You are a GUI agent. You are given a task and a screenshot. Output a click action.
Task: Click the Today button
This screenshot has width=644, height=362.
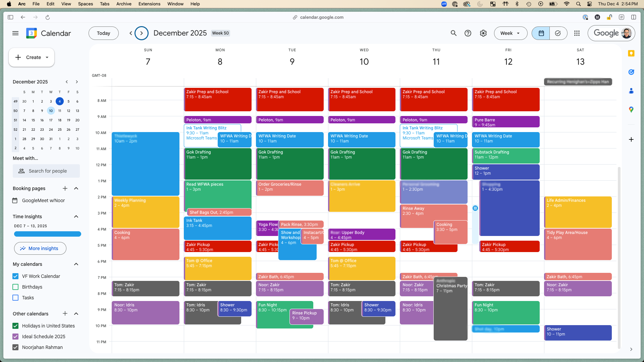(x=103, y=33)
